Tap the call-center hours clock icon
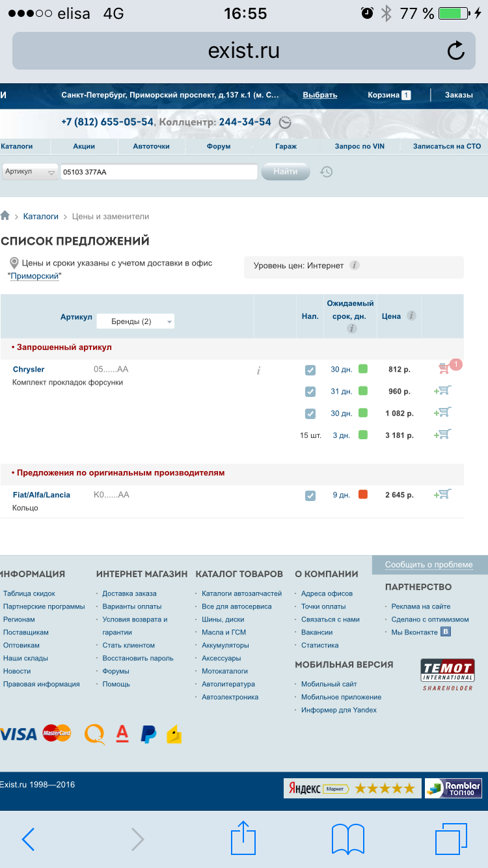The height and width of the screenshot is (868, 488). click(285, 122)
